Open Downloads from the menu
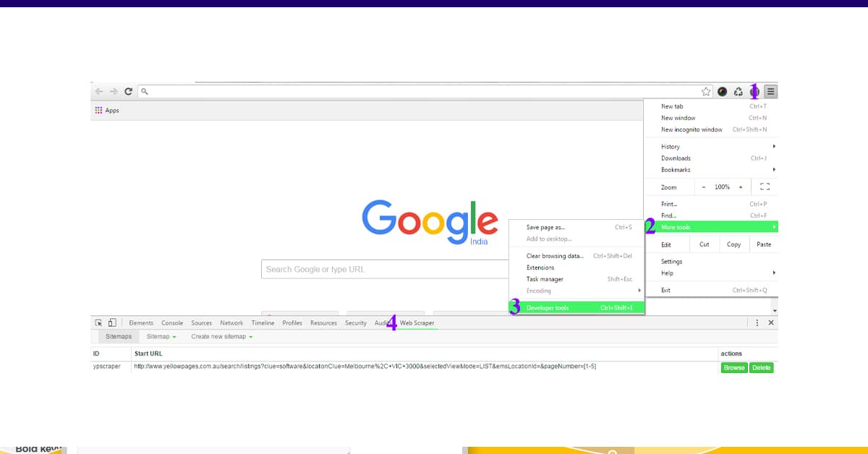Image resolution: width=868 pixels, height=454 pixels. pos(711,158)
